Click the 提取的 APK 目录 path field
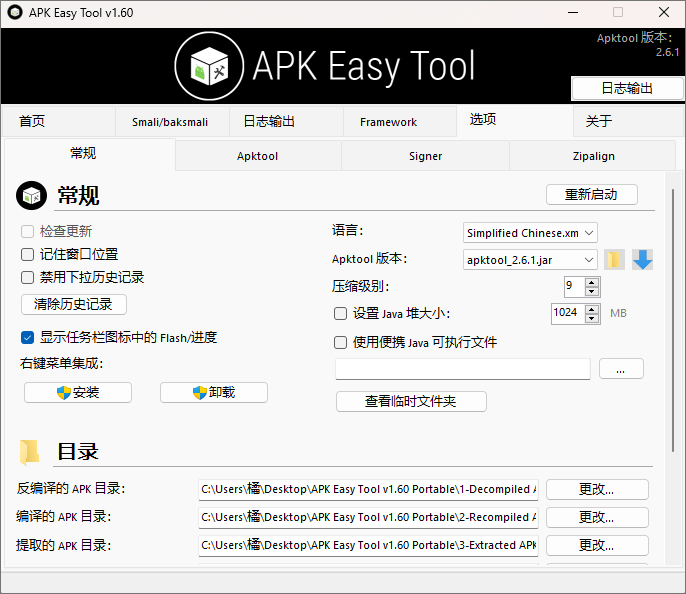Screen dimensions: 686x594 [x=368, y=545]
